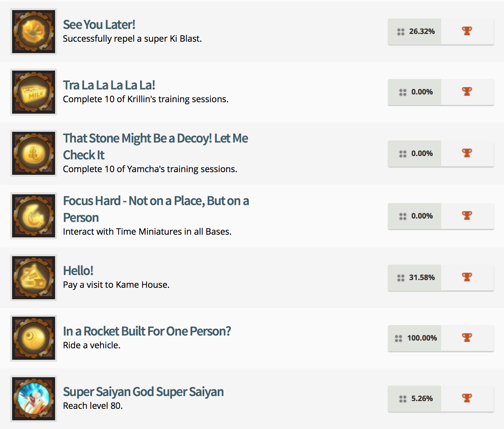Click bronze trophy icon for Reach level 80

point(467,398)
